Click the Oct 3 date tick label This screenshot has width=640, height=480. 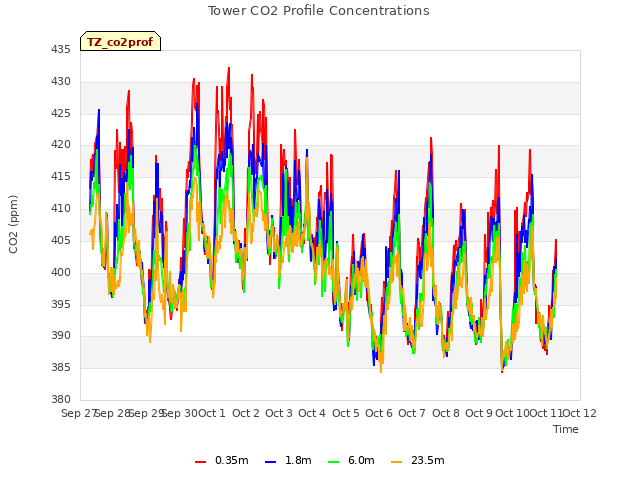(x=279, y=413)
